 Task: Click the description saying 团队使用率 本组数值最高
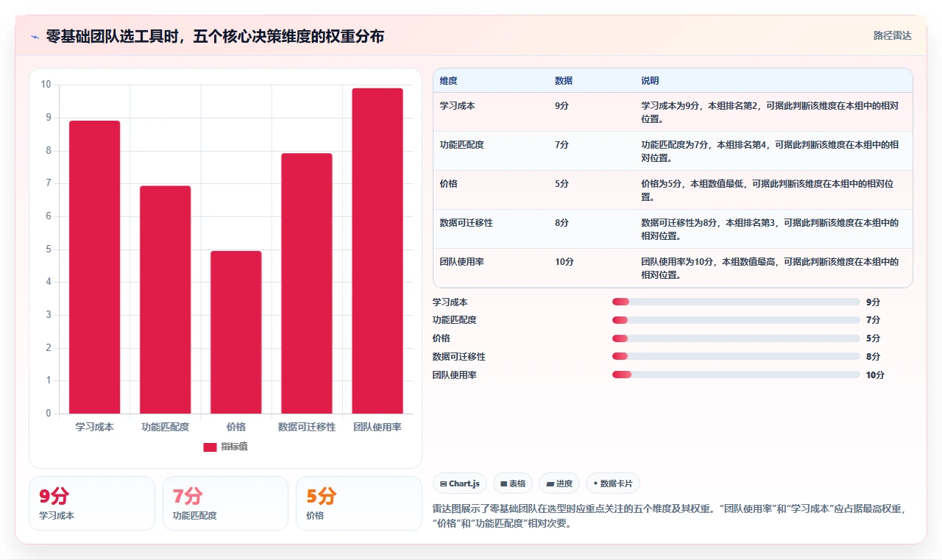pos(770,268)
